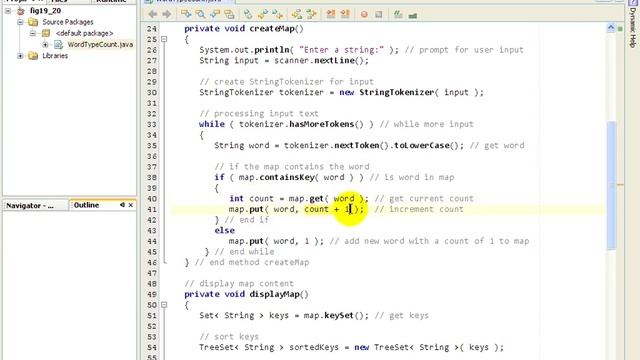Click the Find Selection toolbar icon
This screenshot has width=640, height=360.
coord(186,15)
